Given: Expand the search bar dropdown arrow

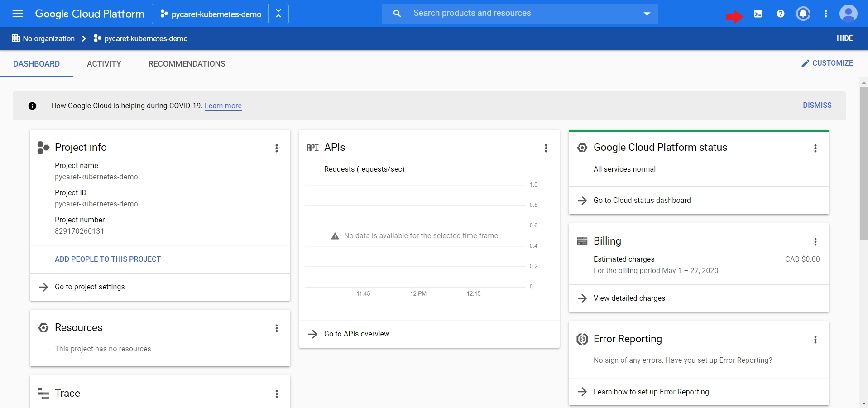Looking at the screenshot, I should (647, 14).
